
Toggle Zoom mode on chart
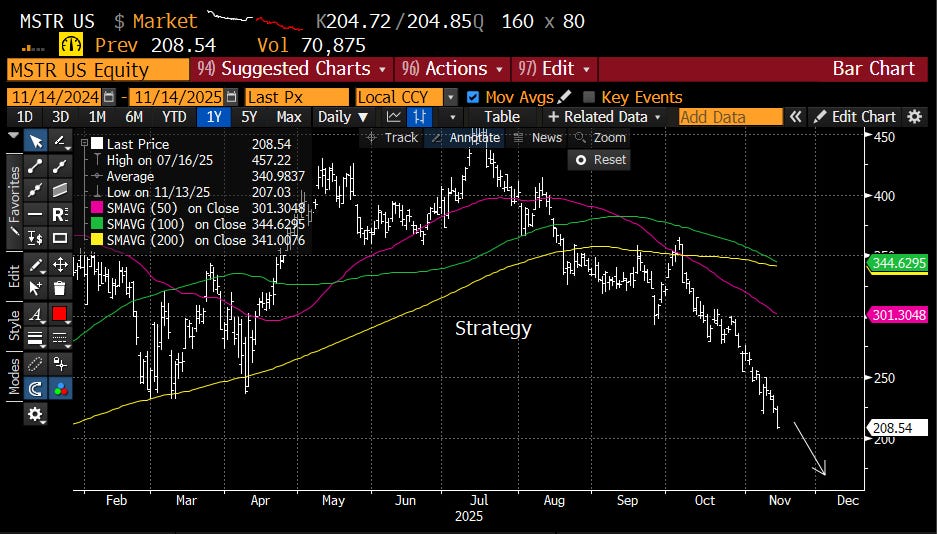pos(600,137)
